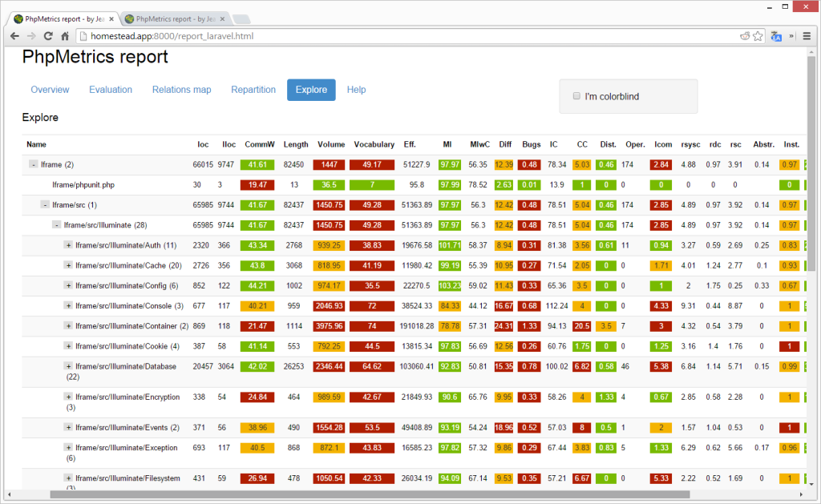Bookmark the page with the star icon
This screenshot has height=504, width=821.
pyautogui.click(x=758, y=36)
